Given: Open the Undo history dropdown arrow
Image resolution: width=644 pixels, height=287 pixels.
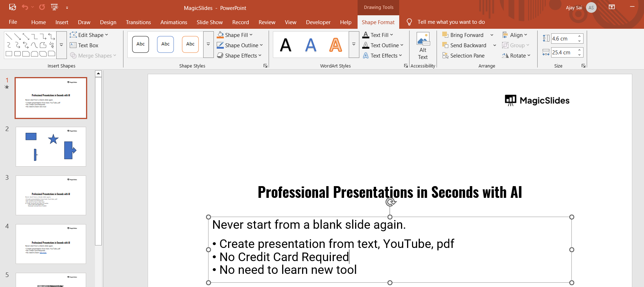Looking at the screenshot, I should pyautogui.click(x=32, y=7).
